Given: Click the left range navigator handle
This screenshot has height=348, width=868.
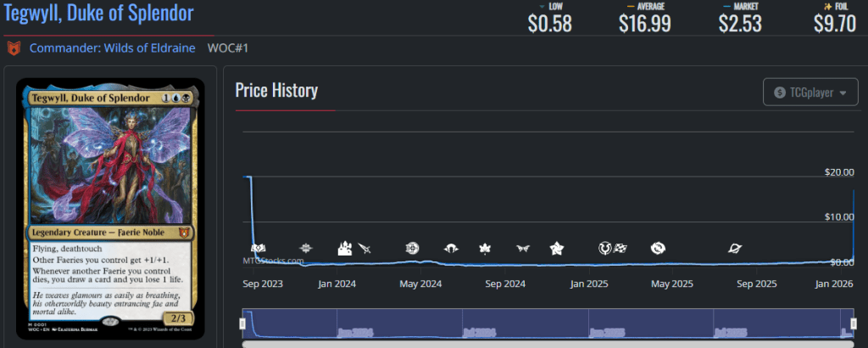Looking at the screenshot, I should tap(242, 324).
